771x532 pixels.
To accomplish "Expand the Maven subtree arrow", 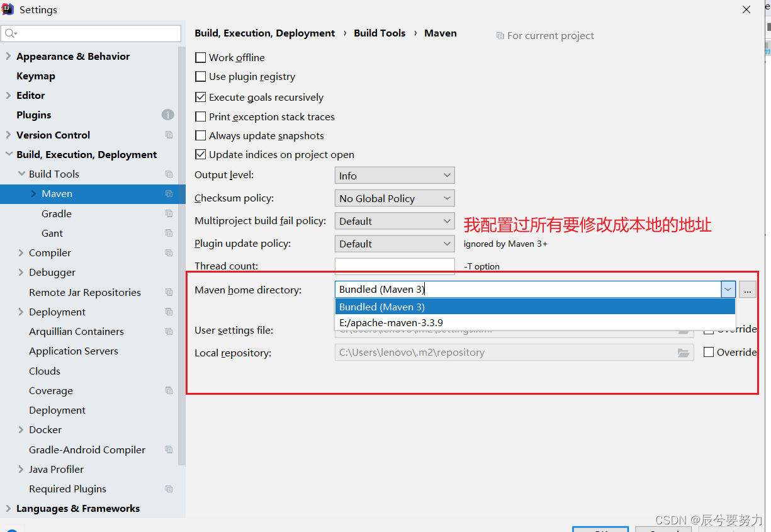I will pos(33,193).
